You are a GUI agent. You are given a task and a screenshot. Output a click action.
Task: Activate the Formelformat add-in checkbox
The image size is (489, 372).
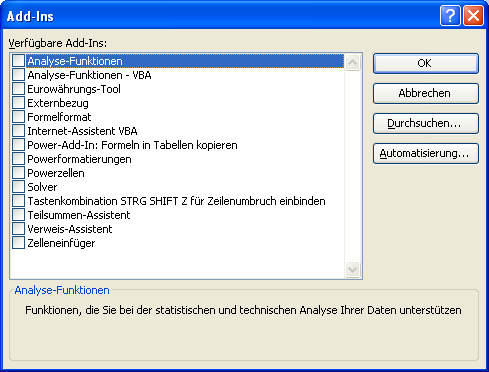18,117
